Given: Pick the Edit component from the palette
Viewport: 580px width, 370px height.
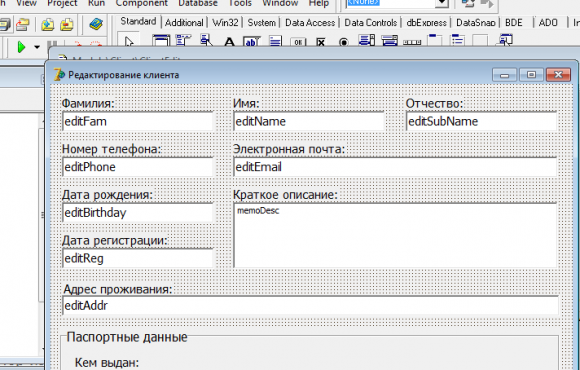Looking at the screenshot, I should 252,41.
